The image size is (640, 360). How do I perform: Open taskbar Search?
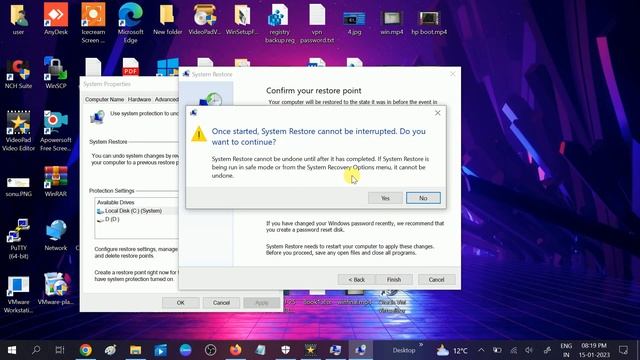(36, 350)
